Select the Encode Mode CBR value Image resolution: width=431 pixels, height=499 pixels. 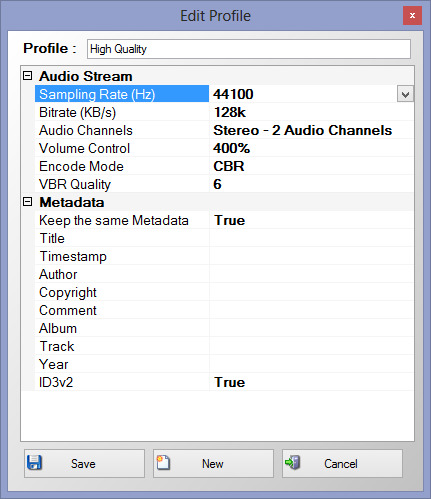click(229, 166)
